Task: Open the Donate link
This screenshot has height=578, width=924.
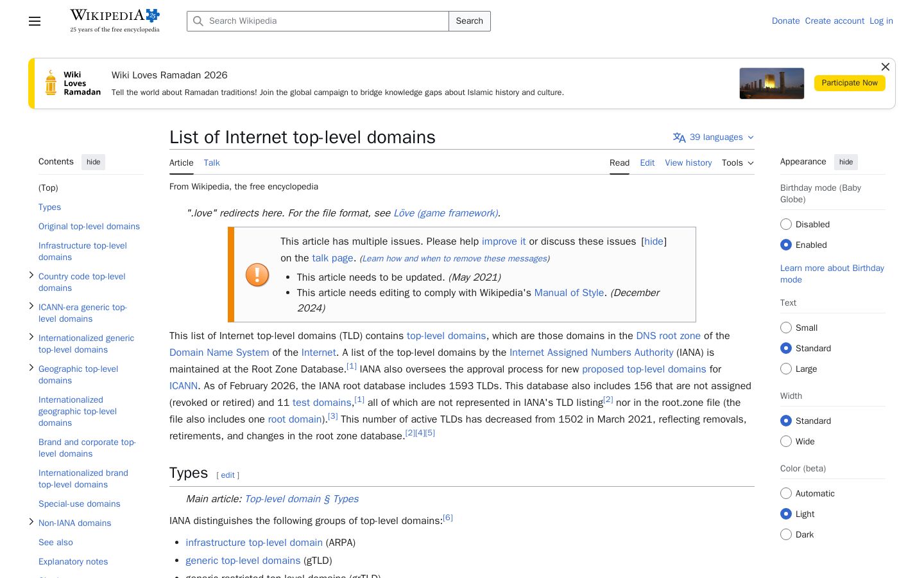Action: [x=785, y=21]
